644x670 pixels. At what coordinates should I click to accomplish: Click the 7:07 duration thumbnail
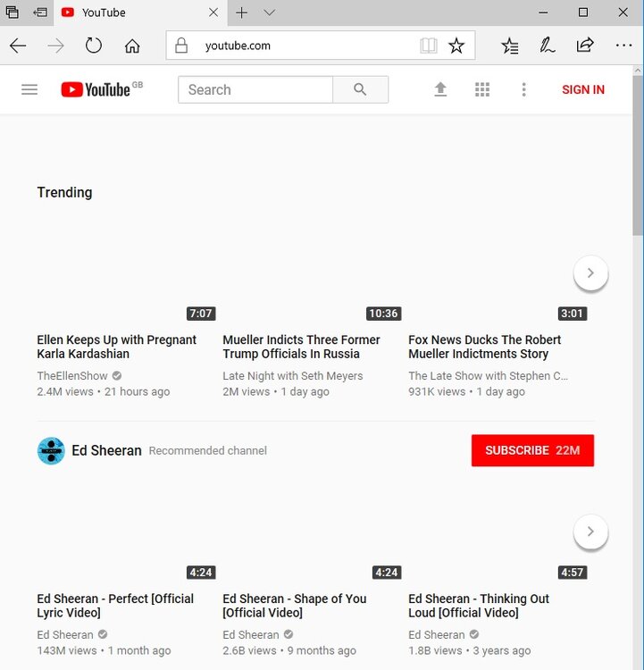[x=201, y=314]
